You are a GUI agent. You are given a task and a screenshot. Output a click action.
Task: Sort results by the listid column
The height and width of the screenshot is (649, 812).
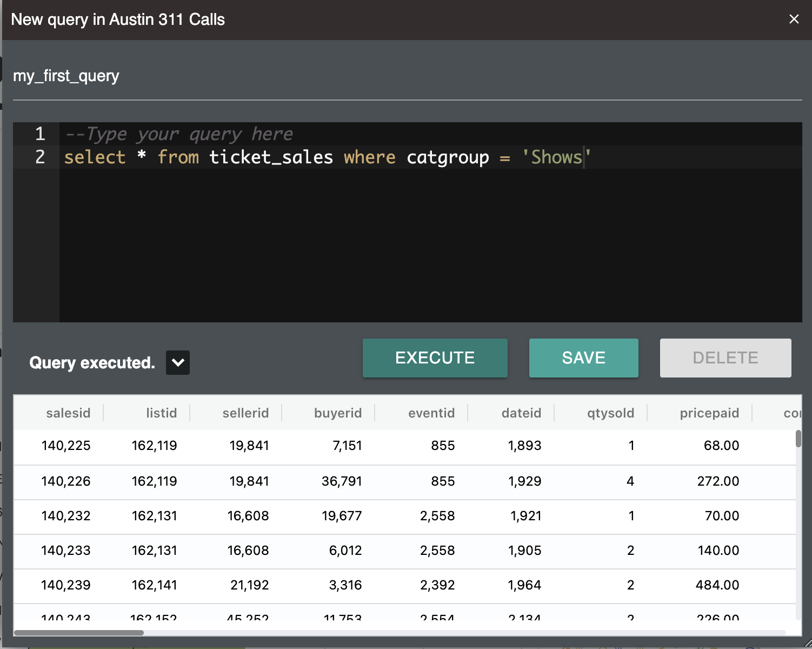[x=161, y=413]
